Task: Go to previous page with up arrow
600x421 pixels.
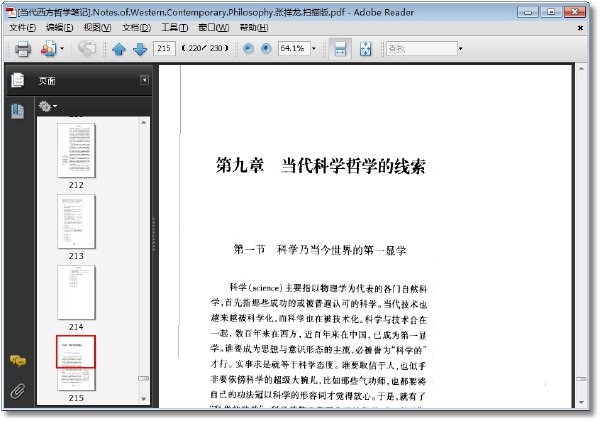Action: (x=119, y=49)
